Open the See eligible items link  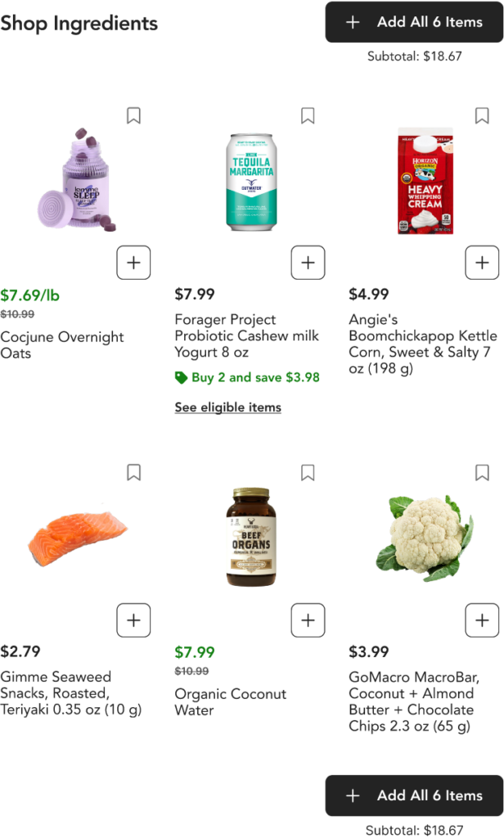coord(227,408)
